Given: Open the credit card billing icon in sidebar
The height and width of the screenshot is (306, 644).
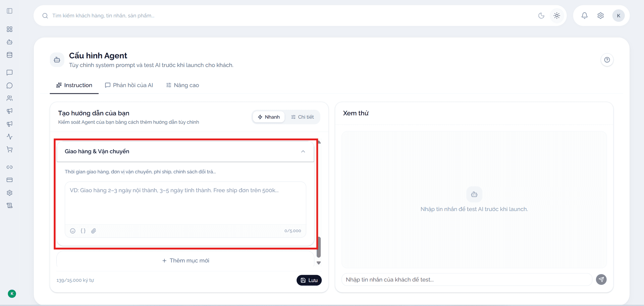Looking at the screenshot, I should coord(10,180).
